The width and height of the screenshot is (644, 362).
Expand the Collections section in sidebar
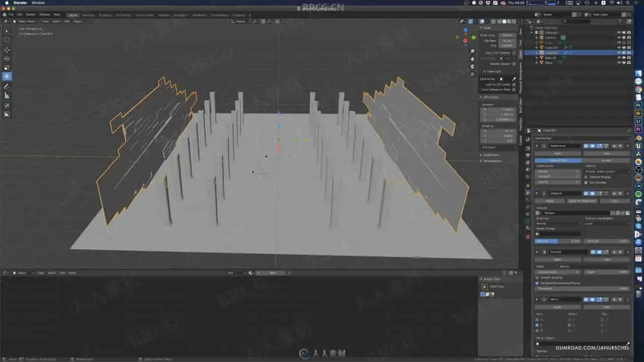[491, 155]
